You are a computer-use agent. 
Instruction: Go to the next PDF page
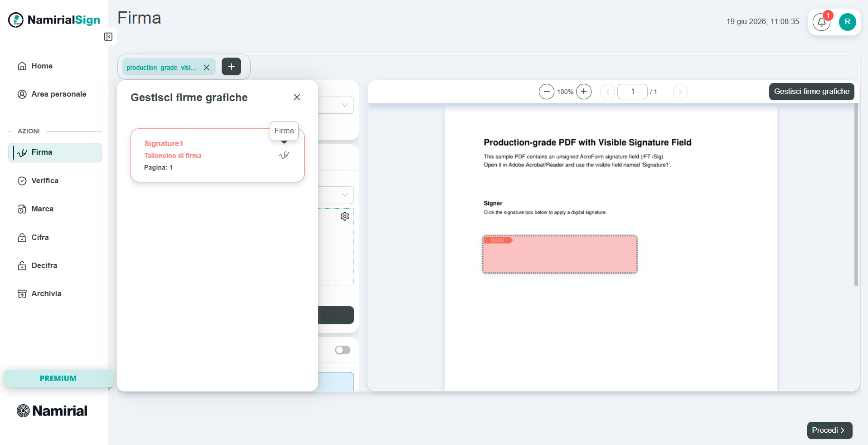pos(680,92)
